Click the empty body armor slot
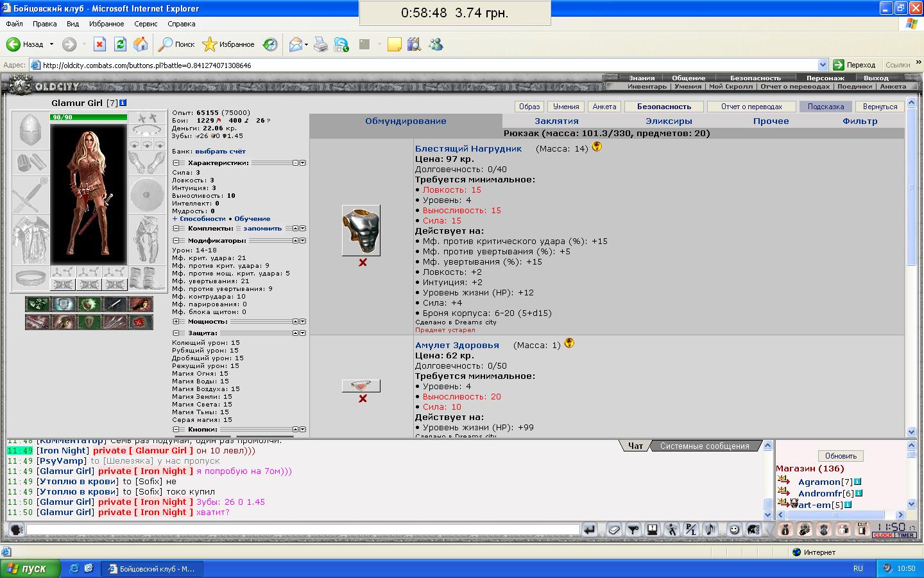Viewport: 924px width, 578px height. pos(30,240)
